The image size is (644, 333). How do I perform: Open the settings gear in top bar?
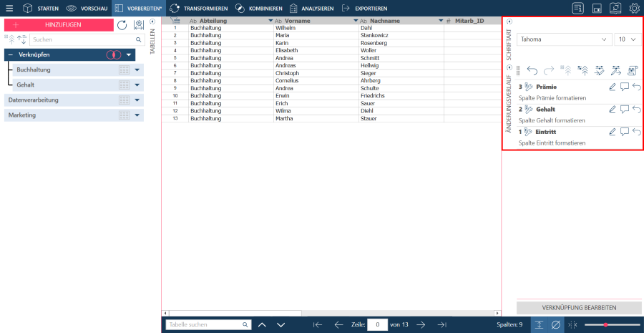[635, 8]
